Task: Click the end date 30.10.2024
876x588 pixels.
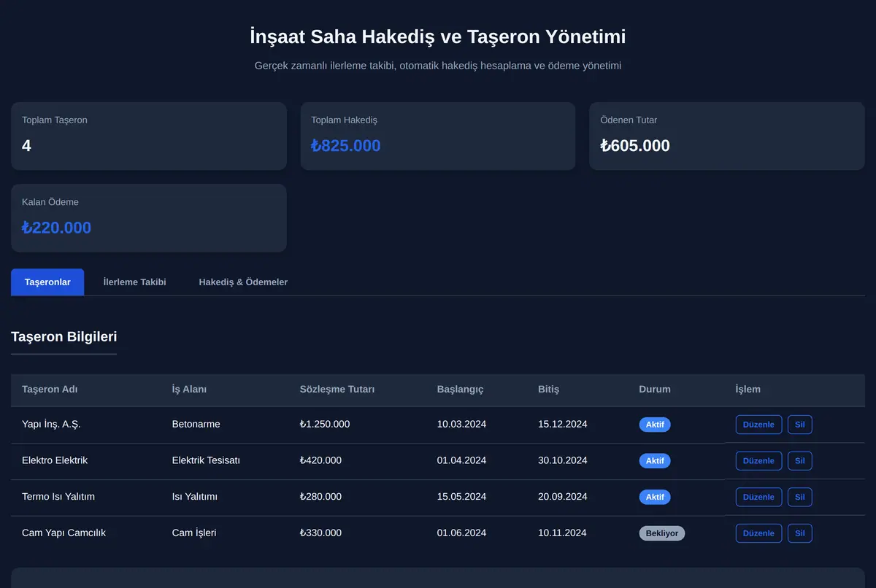Action: click(x=563, y=460)
